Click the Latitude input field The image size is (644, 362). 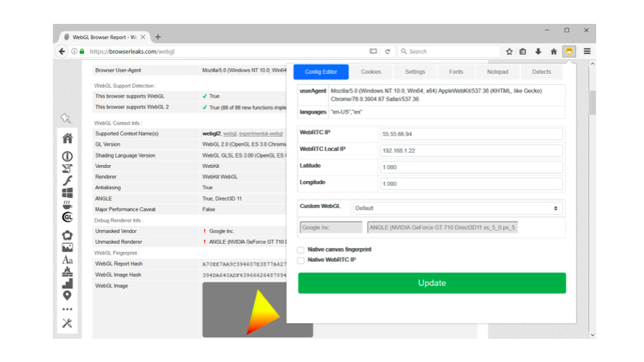[471, 167]
